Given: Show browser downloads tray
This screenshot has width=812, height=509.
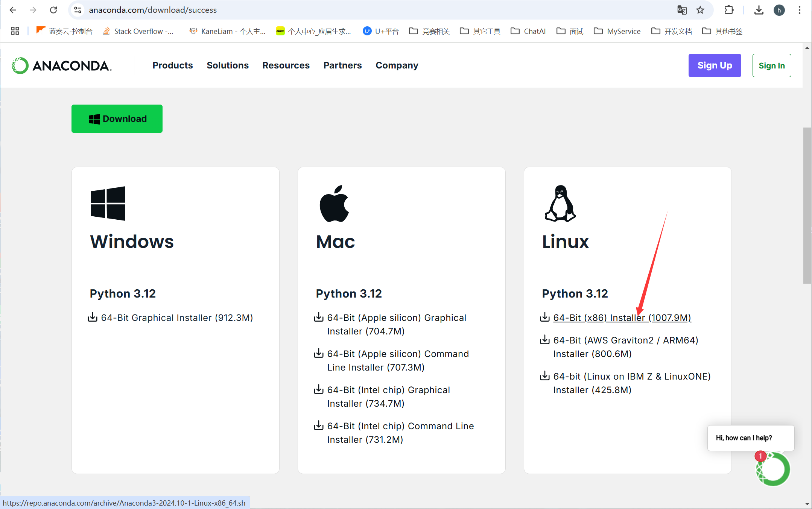Looking at the screenshot, I should pyautogui.click(x=759, y=10).
